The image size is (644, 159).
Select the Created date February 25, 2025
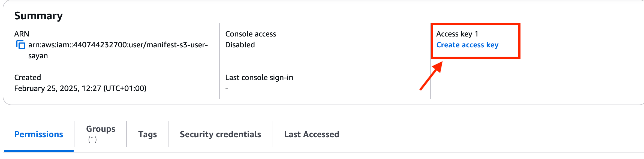tap(81, 88)
